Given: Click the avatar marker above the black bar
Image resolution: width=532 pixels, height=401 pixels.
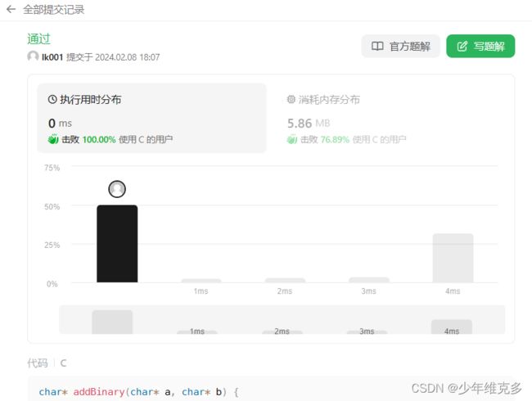Looking at the screenshot, I should (117, 189).
